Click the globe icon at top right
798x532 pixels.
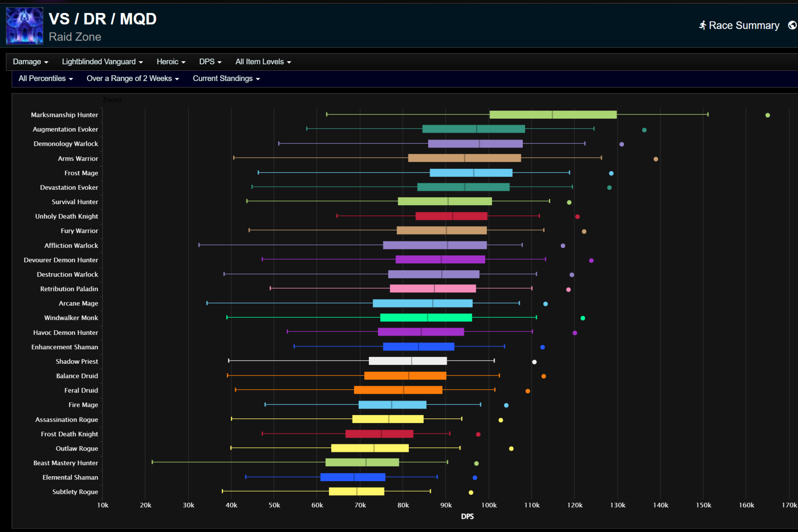(792, 25)
